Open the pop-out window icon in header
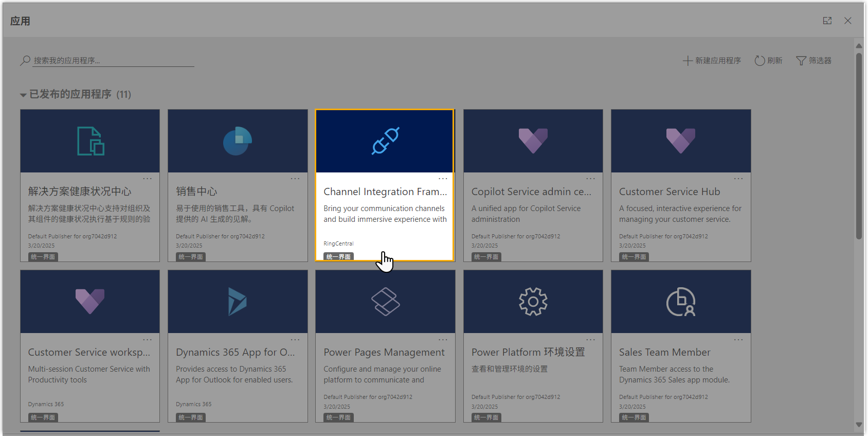The image size is (868, 436). click(x=827, y=21)
